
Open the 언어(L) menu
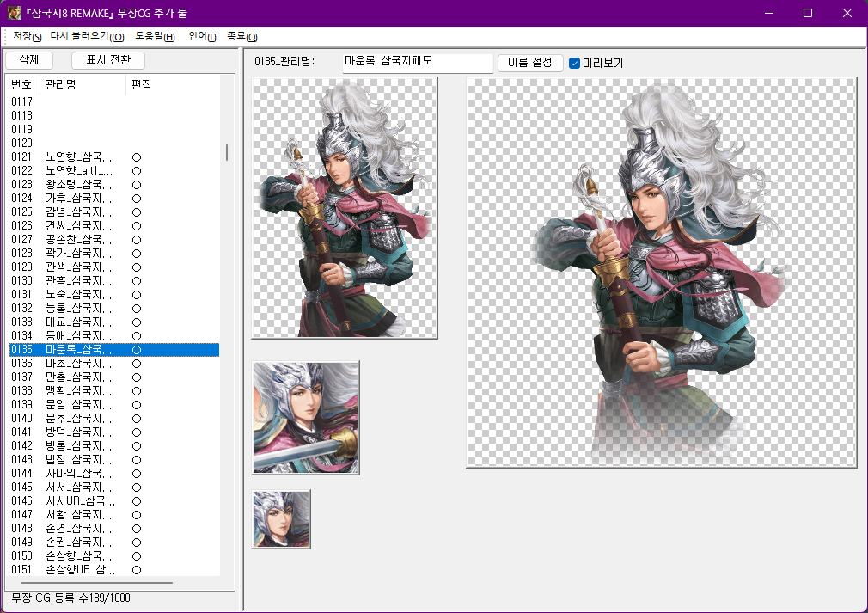[202, 37]
